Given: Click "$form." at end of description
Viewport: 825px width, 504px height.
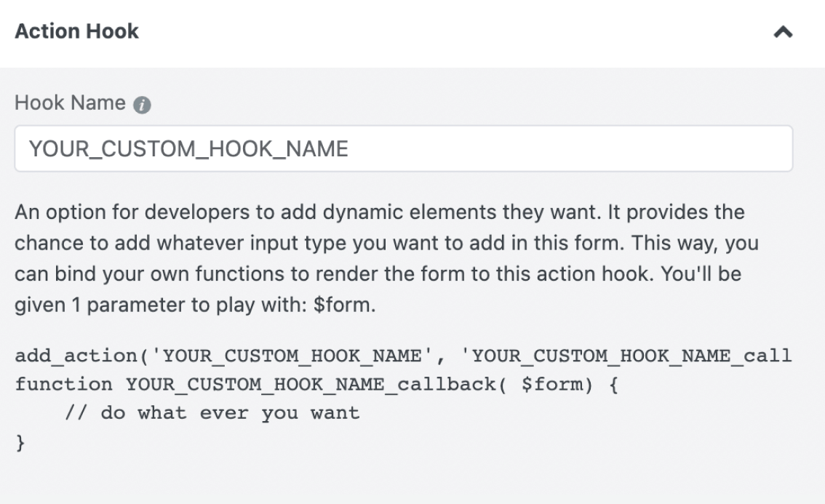Looking at the screenshot, I should 344,305.
